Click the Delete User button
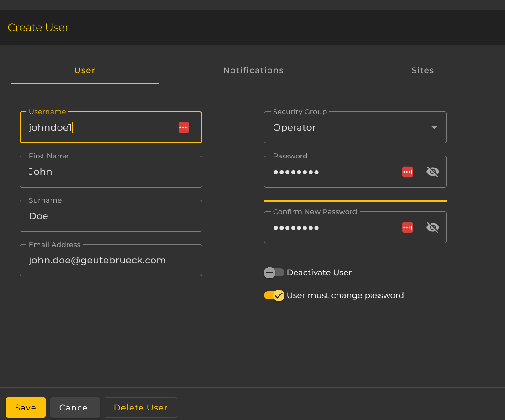Viewport: 505px width, 420px height. coord(141,408)
